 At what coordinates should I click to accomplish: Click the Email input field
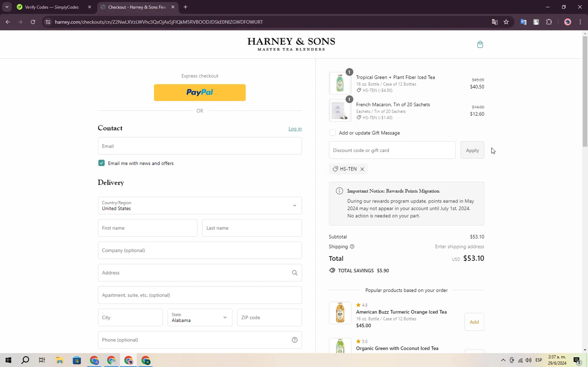click(200, 146)
